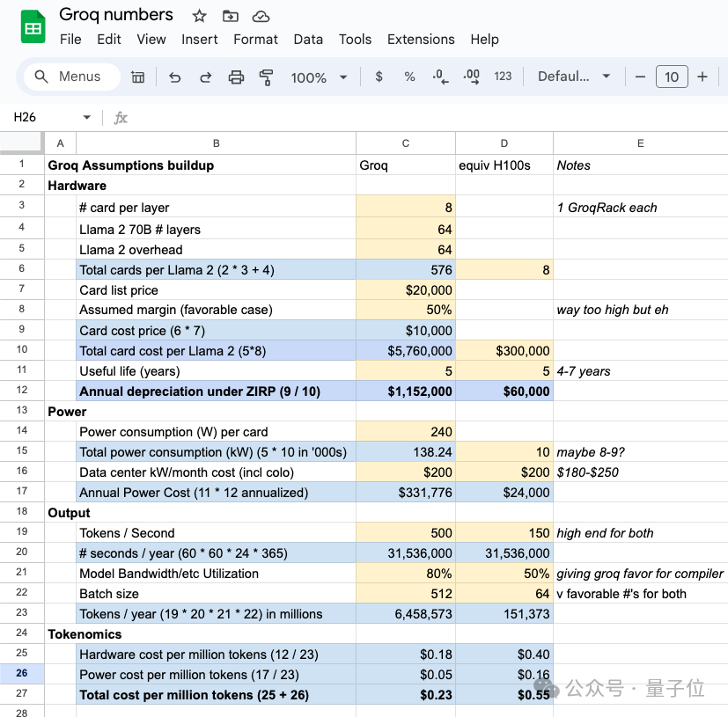Print the spreadsheet
The height and width of the screenshot is (717, 728).
236,77
